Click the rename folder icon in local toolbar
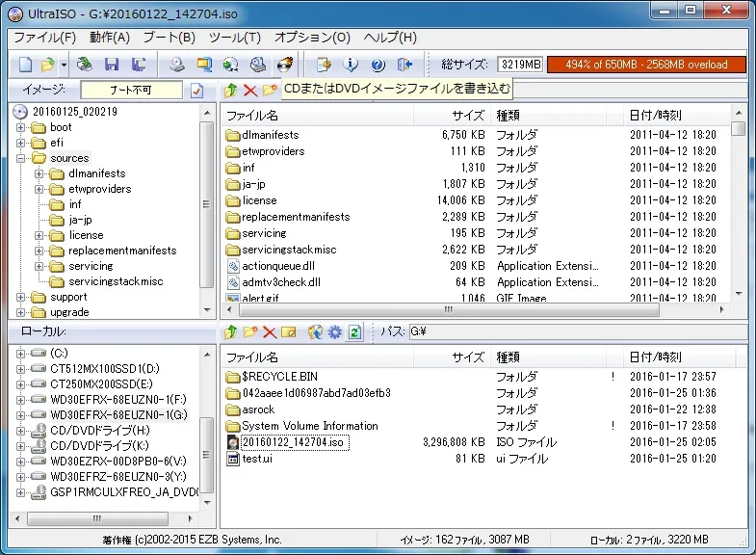The width and height of the screenshot is (756, 555). point(288,332)
